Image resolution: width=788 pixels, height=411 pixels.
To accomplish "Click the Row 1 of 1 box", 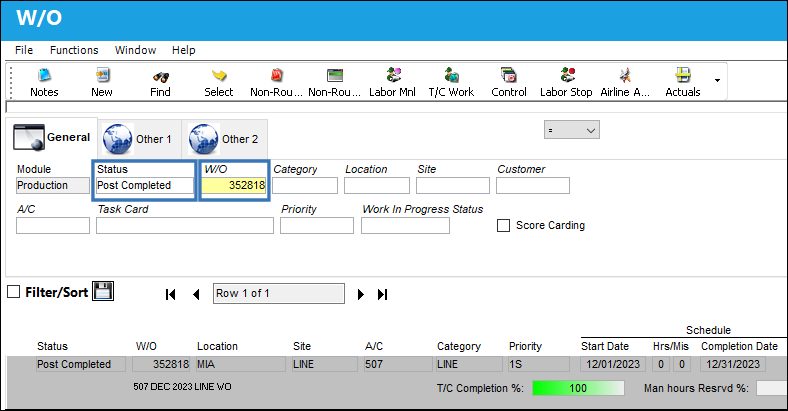I will click(x=279, y=293).
